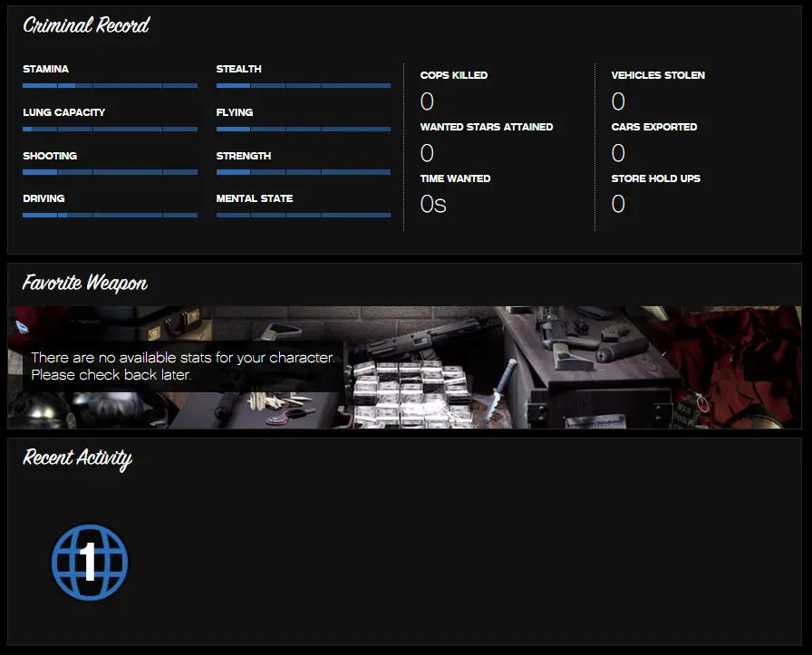This screenshot has height=655, width=812.
Task: Select the Stealth stat bar
Action: click(x=303, y=85)
